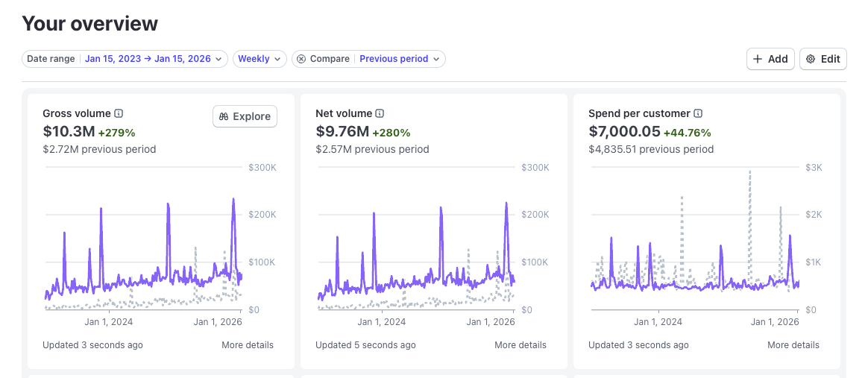Open More details for Gross volume
The height and width of the screenshot is (378, 868).
point(248,344)
